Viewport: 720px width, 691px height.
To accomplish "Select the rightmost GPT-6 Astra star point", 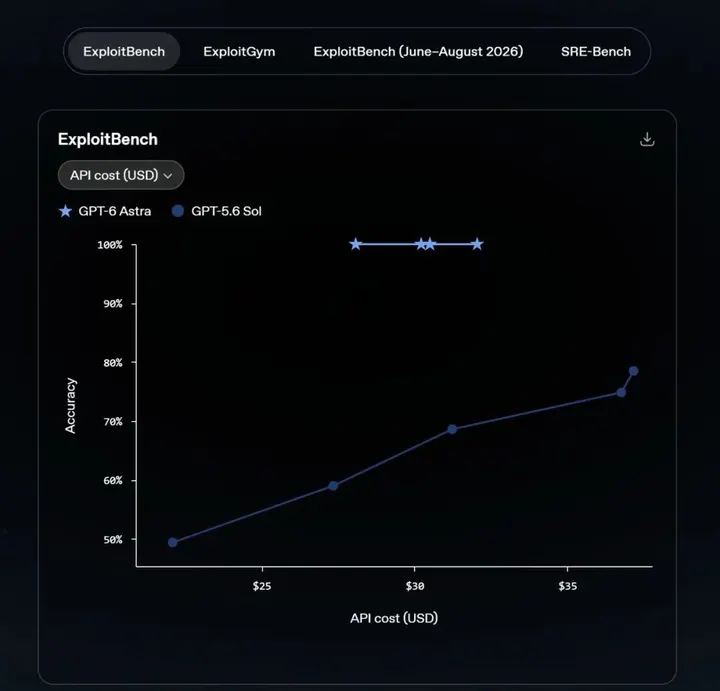I will coord(477,244).
